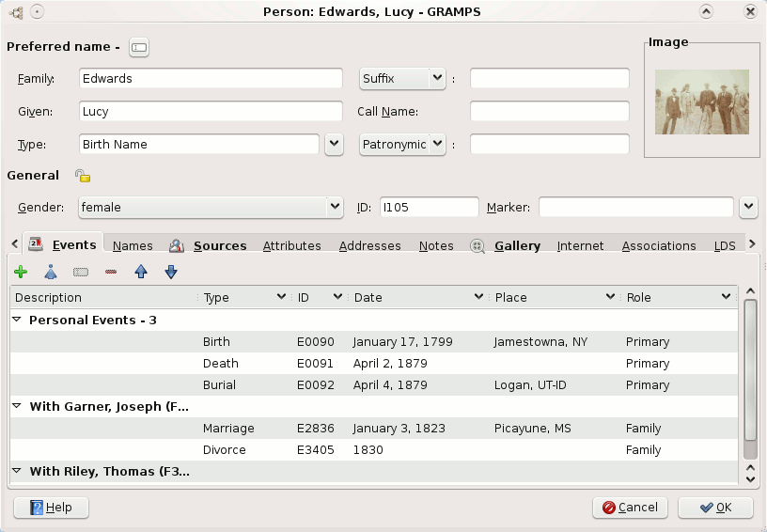Viewport: 767px width, 532px height.
Task: Click the Family name field
Action: 211,79
